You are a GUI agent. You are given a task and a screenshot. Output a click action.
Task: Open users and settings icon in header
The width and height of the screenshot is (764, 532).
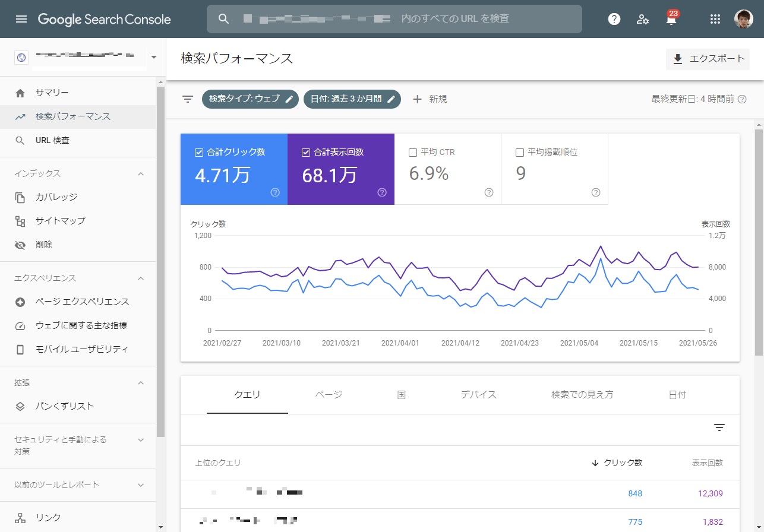tap(643, 19)
